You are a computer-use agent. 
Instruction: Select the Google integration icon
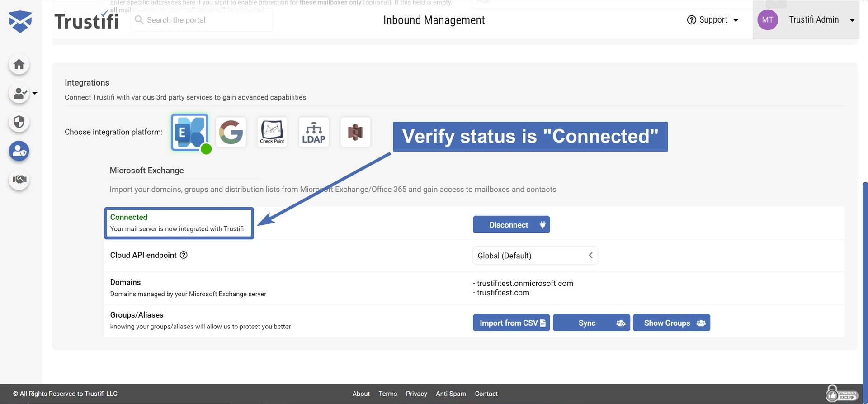[x=231, y=132]
